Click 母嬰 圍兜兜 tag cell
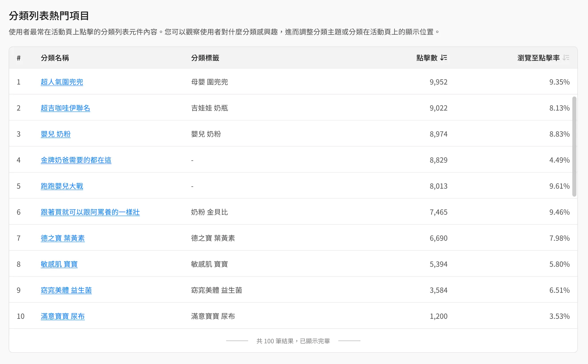588x364 pixels. (209, 82)
